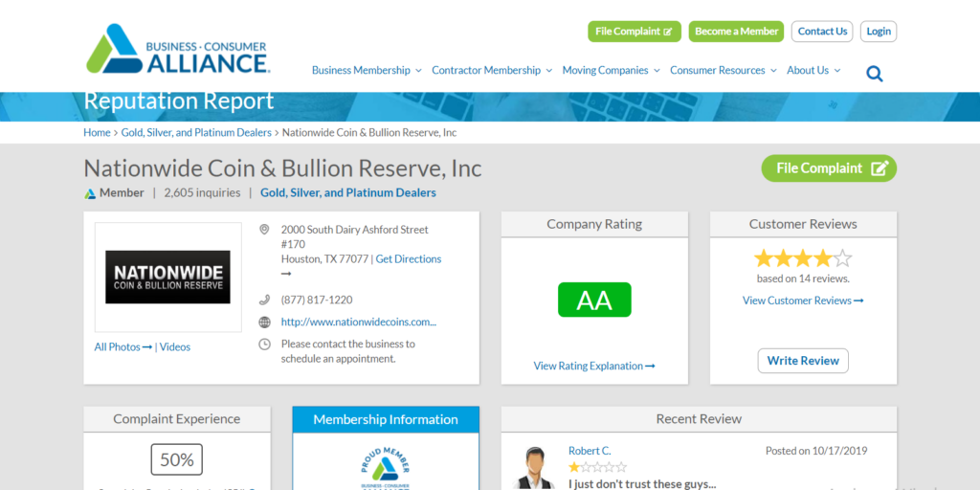Open All Photos link
The image size is (980, 490).
[x=123, y=346]
